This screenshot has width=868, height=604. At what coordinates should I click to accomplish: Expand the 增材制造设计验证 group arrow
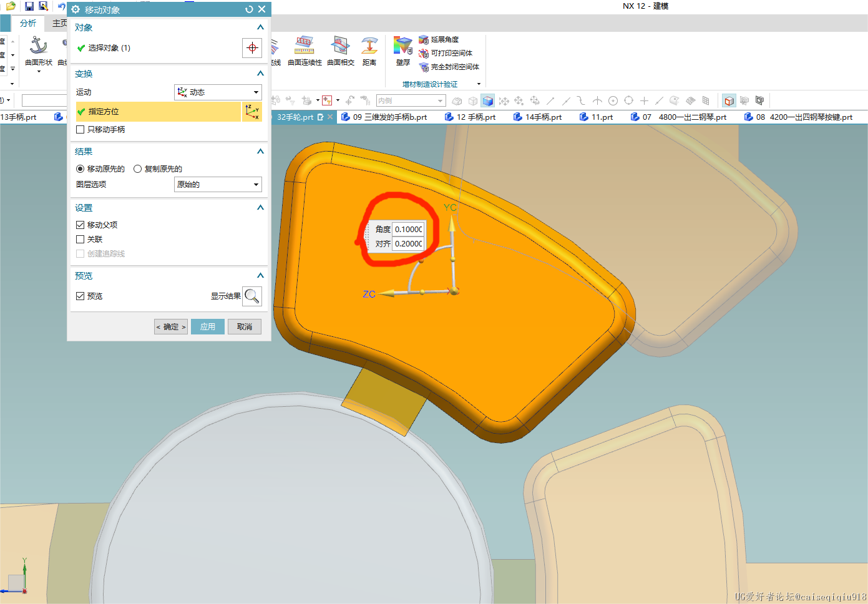(x=479, y=84)
